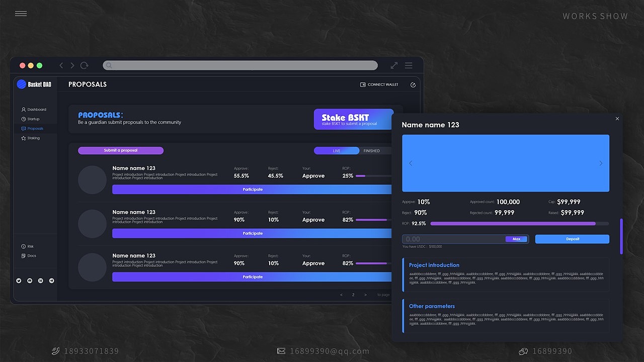Click the Project introduction heading in the popup

click(x=434, y=265)
